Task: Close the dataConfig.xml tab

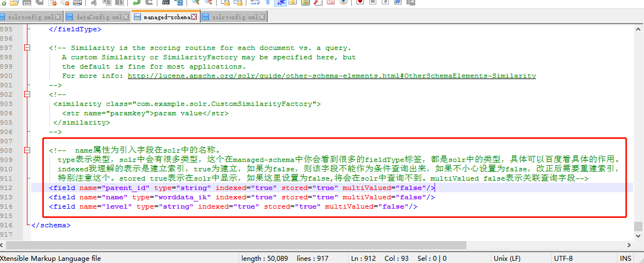Action: coord(126,17)
